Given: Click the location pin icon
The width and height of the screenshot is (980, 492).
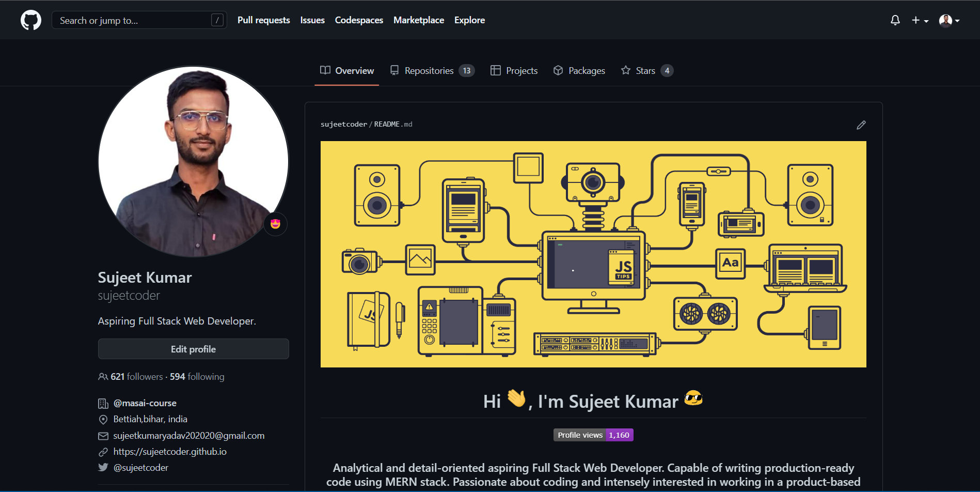Looking at the screenshot, I should pos(103,419).
